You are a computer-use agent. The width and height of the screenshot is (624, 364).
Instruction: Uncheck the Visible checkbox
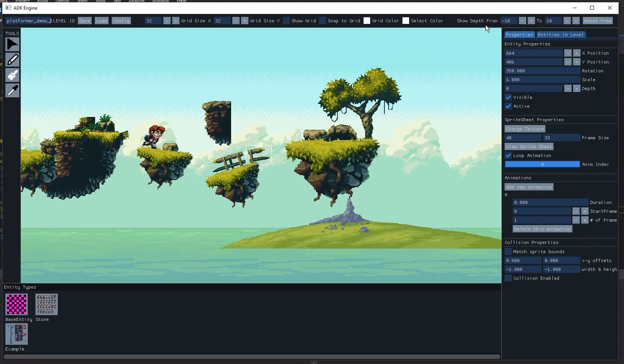click(x=508, y=97)
